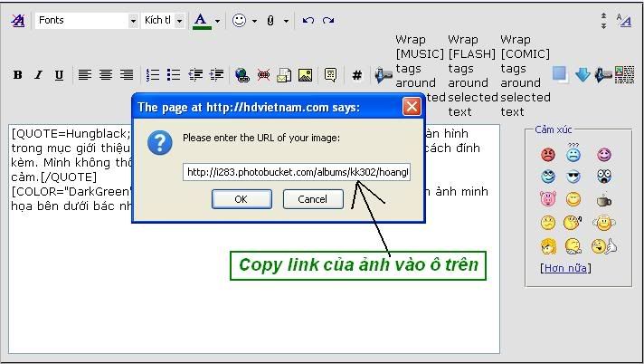Align text center
Image resolution: width=644 pixels, height=364 pixels.
(x=106, y=75)
